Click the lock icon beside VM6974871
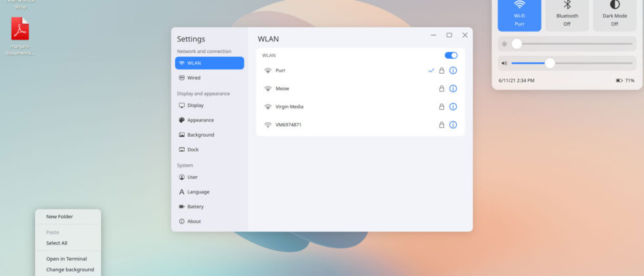Viewport: 644px width, 276px height. [442, 125]
